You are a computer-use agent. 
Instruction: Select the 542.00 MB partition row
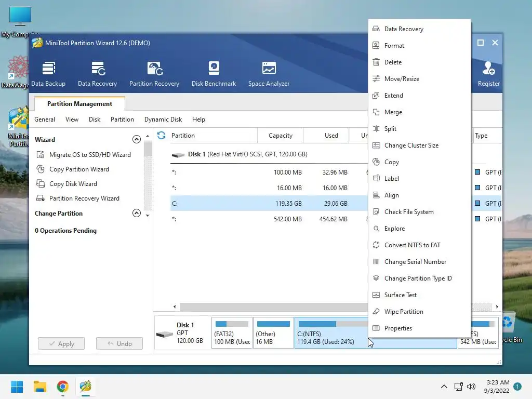pos(269,219)
